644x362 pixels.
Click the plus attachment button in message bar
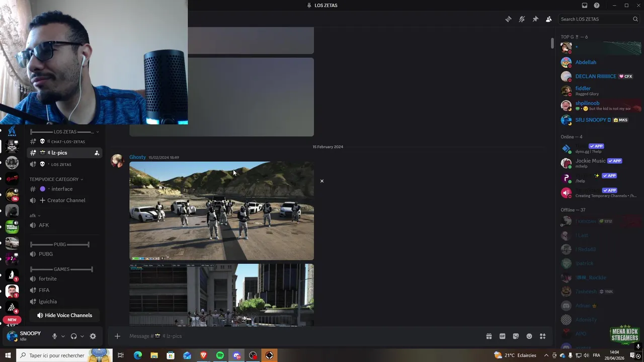[117, 336]
